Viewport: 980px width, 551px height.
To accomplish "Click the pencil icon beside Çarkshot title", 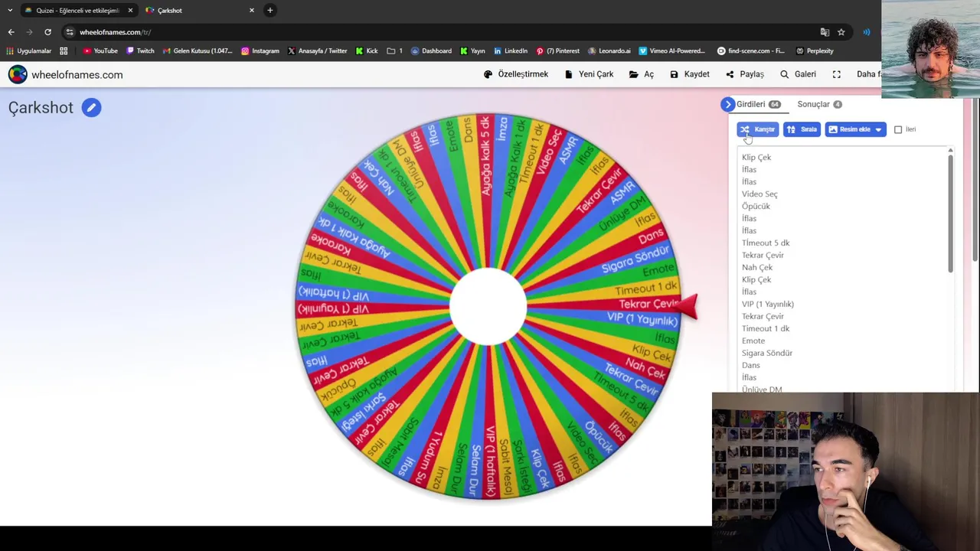I will tap(91, 108).
